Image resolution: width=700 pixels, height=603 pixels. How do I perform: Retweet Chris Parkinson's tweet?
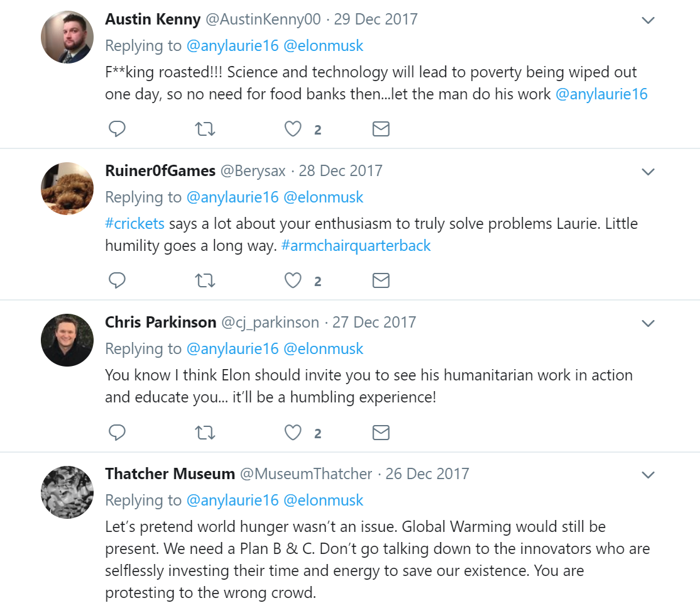click(x=205, y=432)
